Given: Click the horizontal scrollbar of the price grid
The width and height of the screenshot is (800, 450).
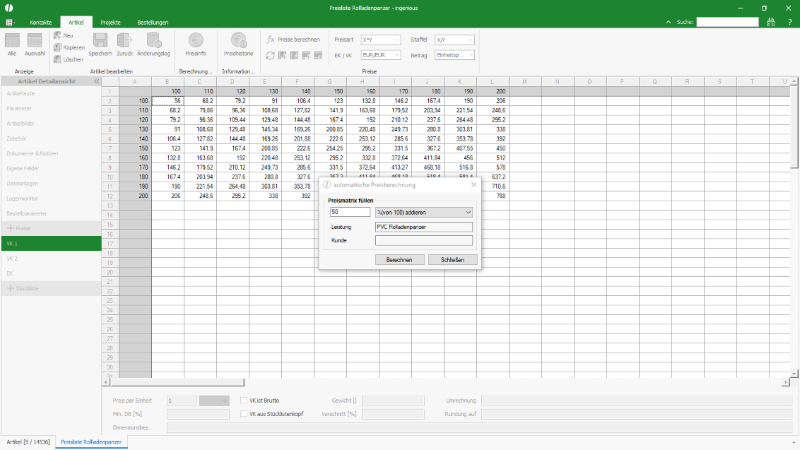Looking at the screenshot, I should (x=177, y=382).
